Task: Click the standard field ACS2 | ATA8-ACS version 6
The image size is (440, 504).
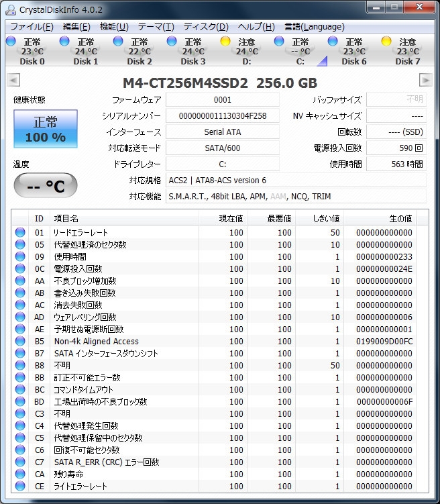Action: tap(296, 180)
